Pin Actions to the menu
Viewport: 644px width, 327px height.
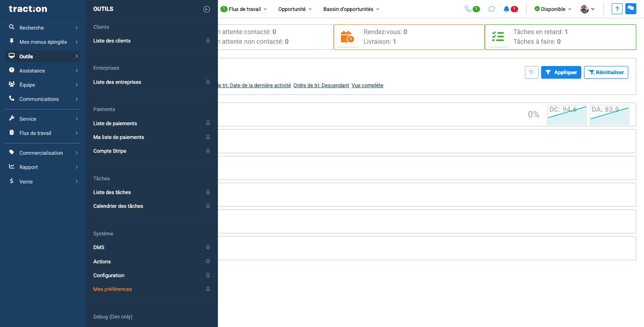click(x=208, y=261)
